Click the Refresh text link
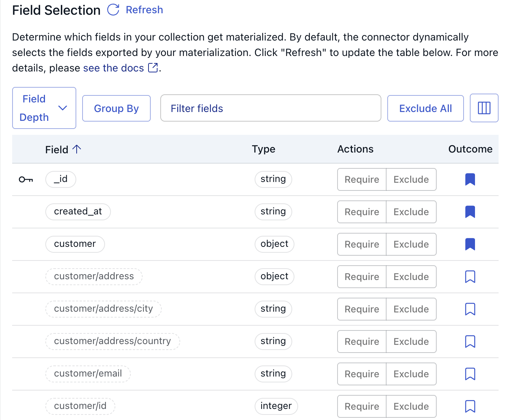Viewport: 510px width, 420px height. tap(144, 10)
